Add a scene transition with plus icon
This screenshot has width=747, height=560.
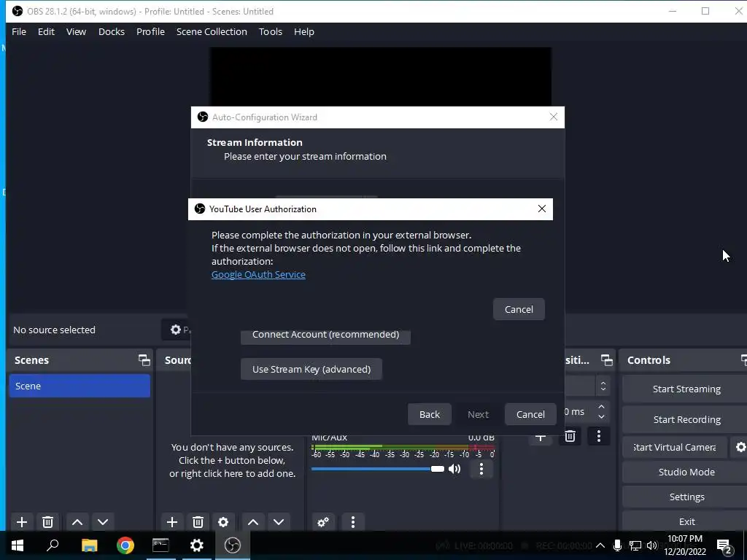coord(541,437)
